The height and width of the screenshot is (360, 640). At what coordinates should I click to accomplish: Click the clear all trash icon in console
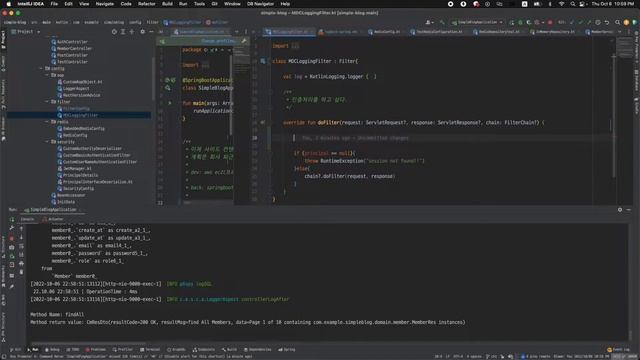(x=21, y=272)
